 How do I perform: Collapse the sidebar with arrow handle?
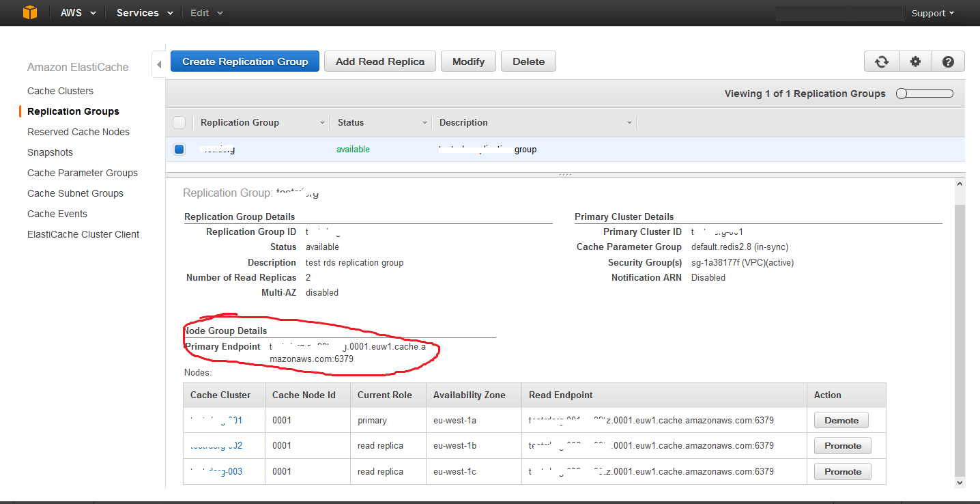click(x=159, y=65)
